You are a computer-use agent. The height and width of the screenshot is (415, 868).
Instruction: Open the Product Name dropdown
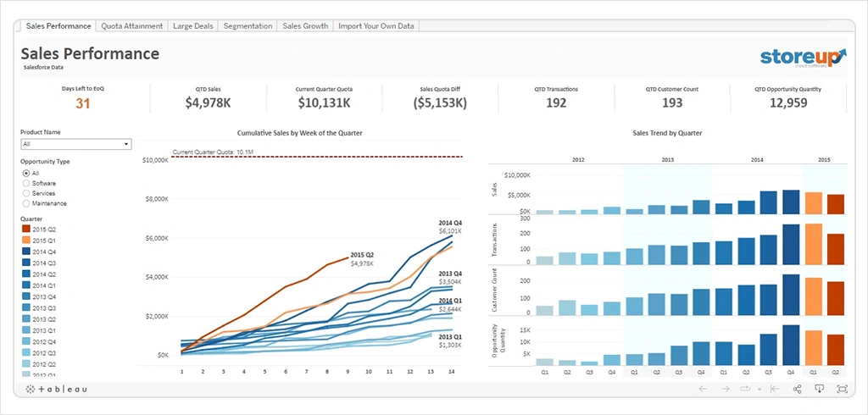(75, 145)
